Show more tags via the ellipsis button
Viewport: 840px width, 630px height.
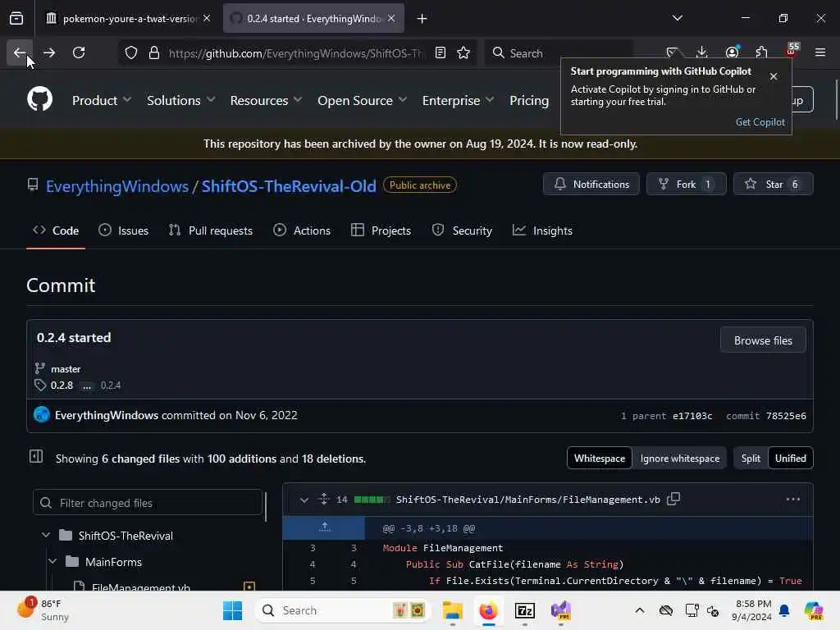[86, 386]
